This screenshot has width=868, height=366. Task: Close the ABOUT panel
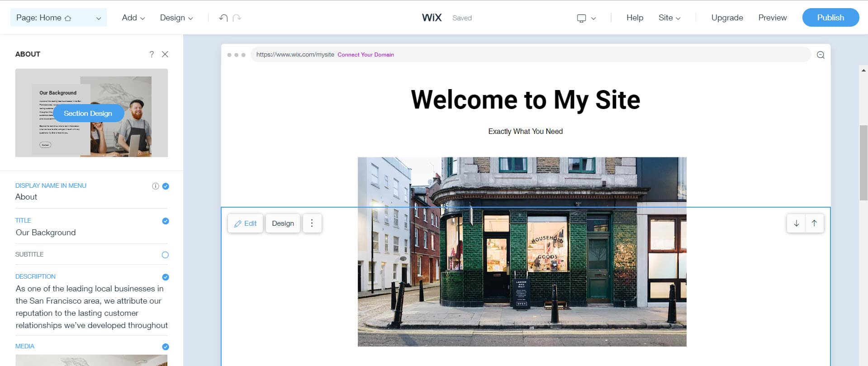click(x=165, y=54)
